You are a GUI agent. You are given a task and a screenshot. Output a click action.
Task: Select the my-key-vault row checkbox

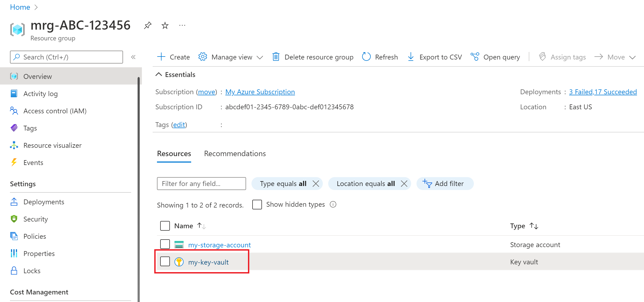165,261
